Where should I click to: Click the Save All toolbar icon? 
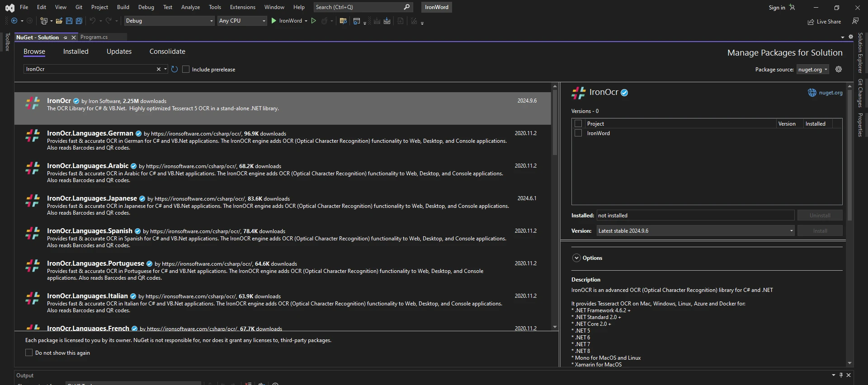(x=79, y=21)
